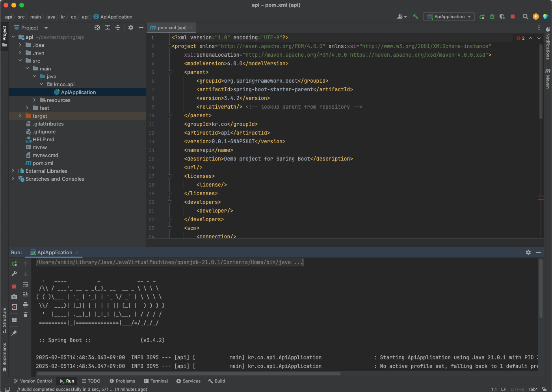Open the Bookmarks side panel

[4, 357]
